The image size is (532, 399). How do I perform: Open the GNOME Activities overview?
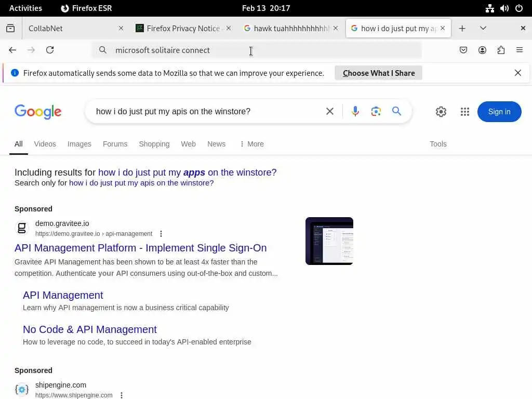(25, 8)
